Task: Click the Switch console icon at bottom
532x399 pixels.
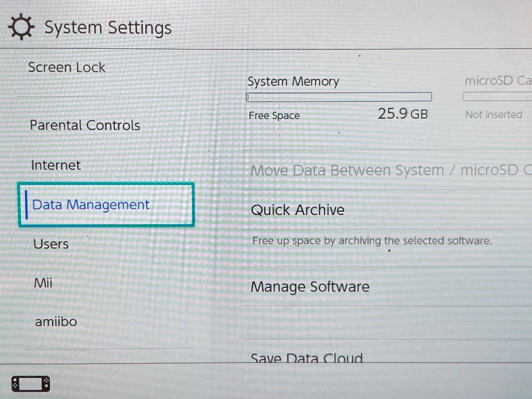Action: click(31, 383)
